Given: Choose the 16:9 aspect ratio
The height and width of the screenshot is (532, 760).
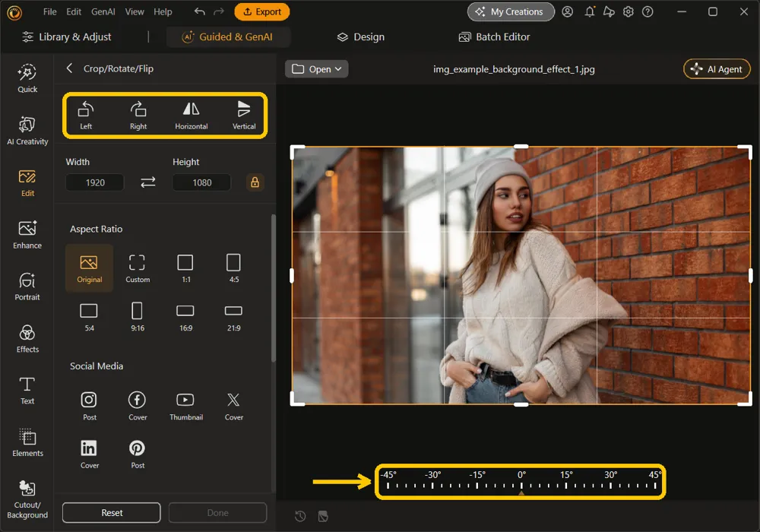Looking at the screenshot, I should 185,317.
